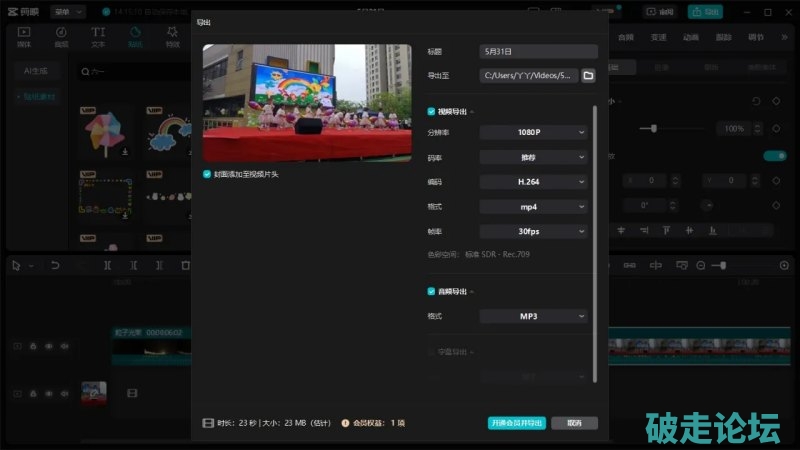Viewport: 800px width, 450px height.
Task: Click the 标题 input field showing 5月31日
Action: (x=538, y=51)
